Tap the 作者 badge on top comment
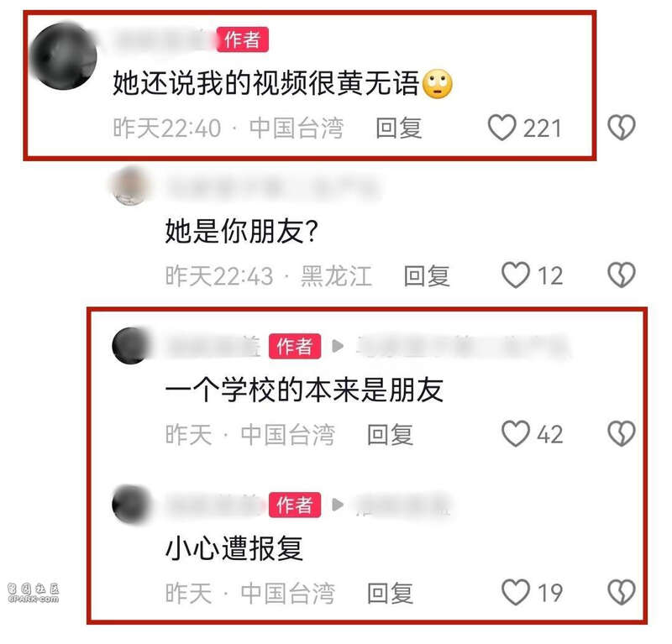Image resolution: width=672 pixels, height=644 pixels. coord(243,39)
